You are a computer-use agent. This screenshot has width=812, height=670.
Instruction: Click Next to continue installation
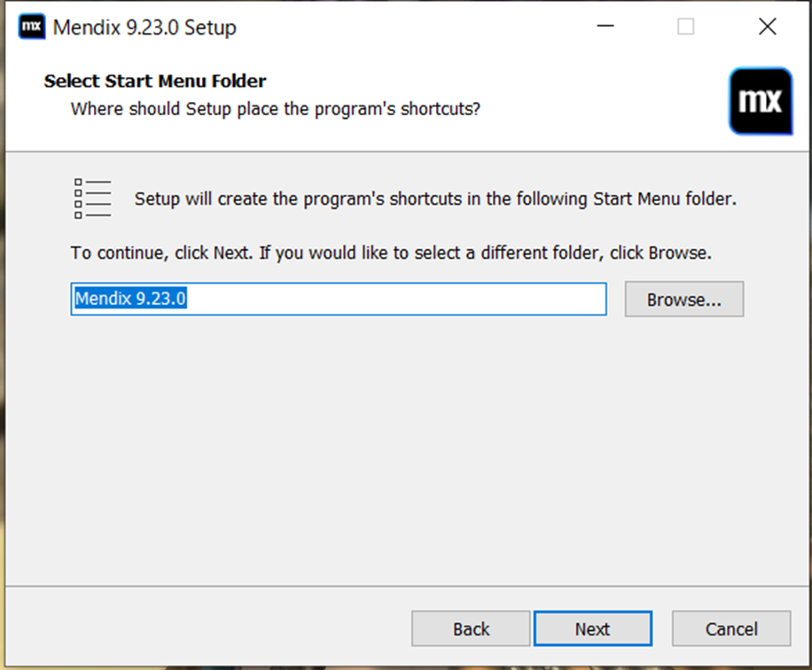593,628
